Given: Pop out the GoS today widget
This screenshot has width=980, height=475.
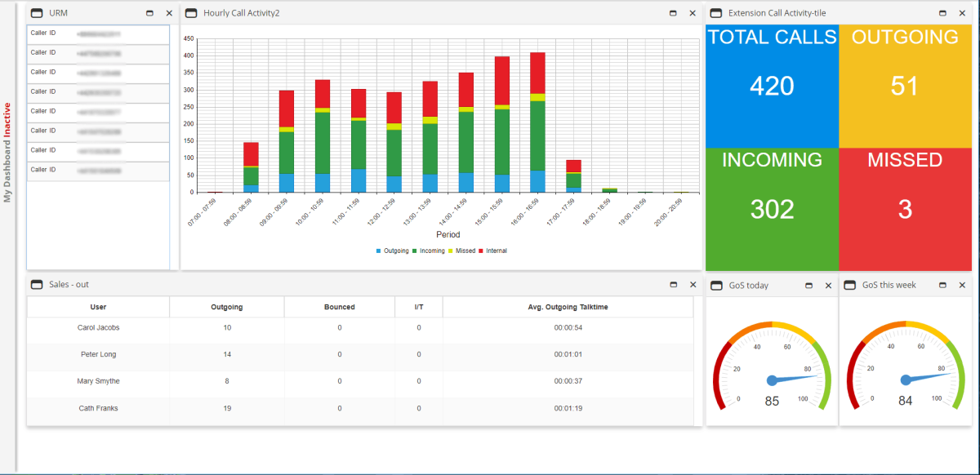Looking at the screenshot, I should (x=808, y=285).
